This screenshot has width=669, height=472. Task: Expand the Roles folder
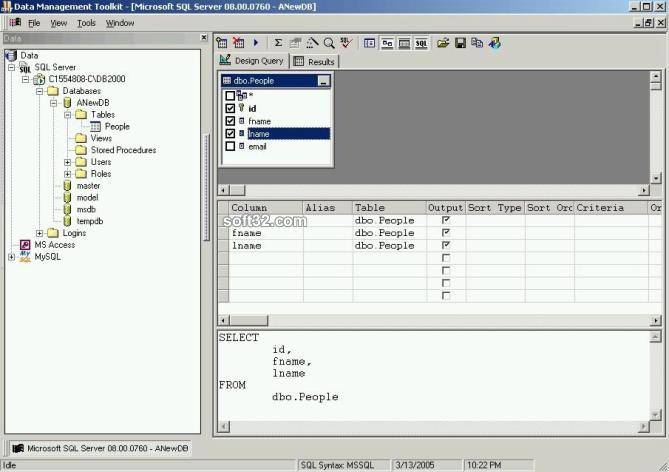point(68,174)
